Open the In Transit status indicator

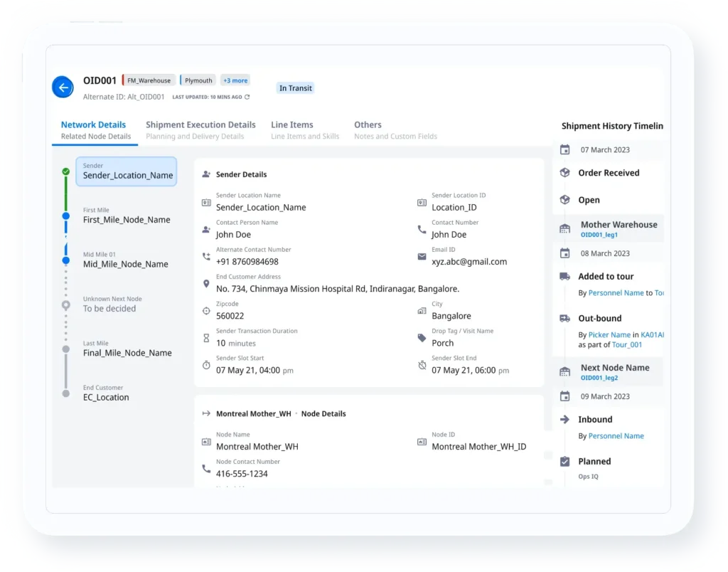coord(295,88)
